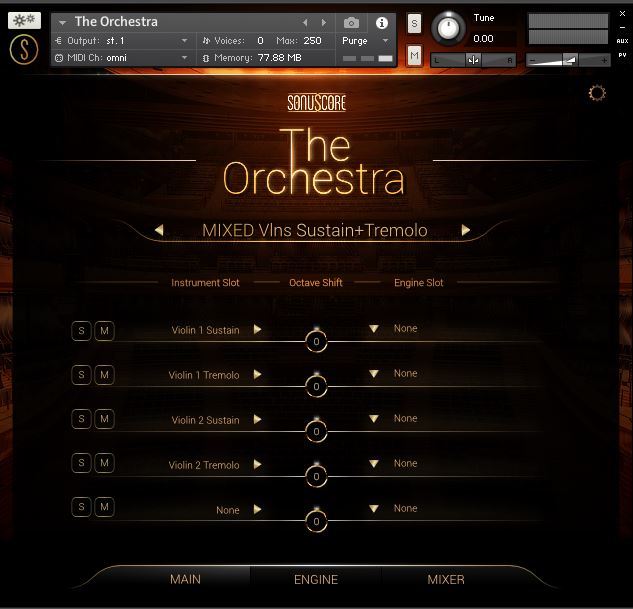
Task: Open the Kontakt wrench edit icon
Action: pyautogui.click(x=24, y=20)
